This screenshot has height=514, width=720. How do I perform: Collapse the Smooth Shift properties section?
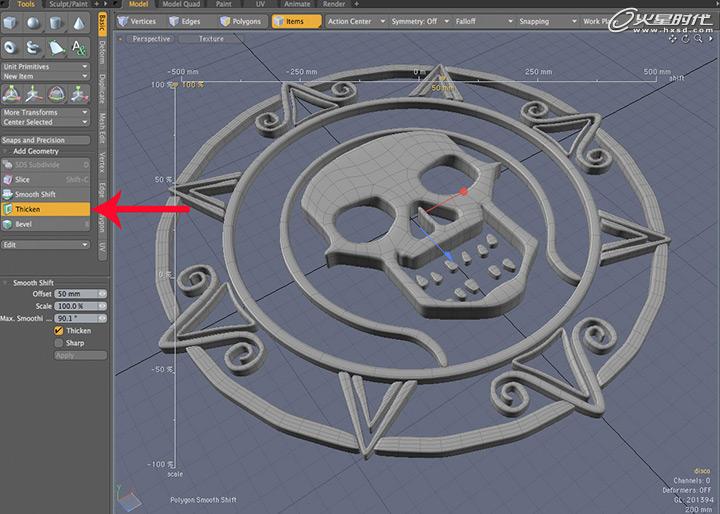(6, 282)
